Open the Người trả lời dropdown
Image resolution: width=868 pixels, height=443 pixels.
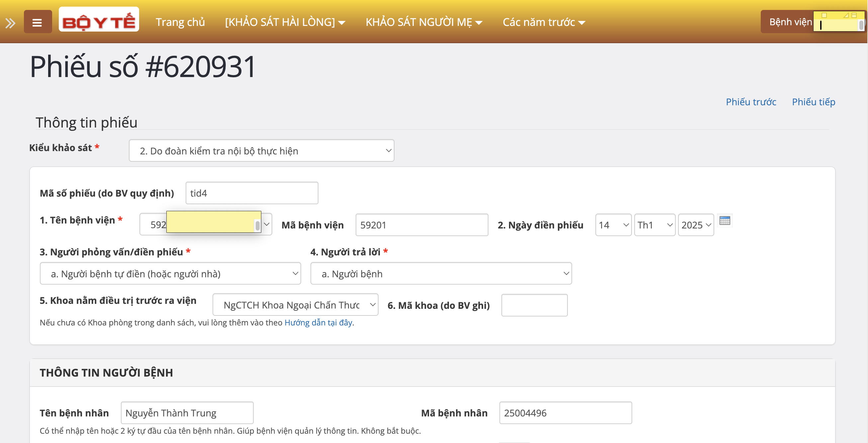pyautogui.click(x=441, y=274)
